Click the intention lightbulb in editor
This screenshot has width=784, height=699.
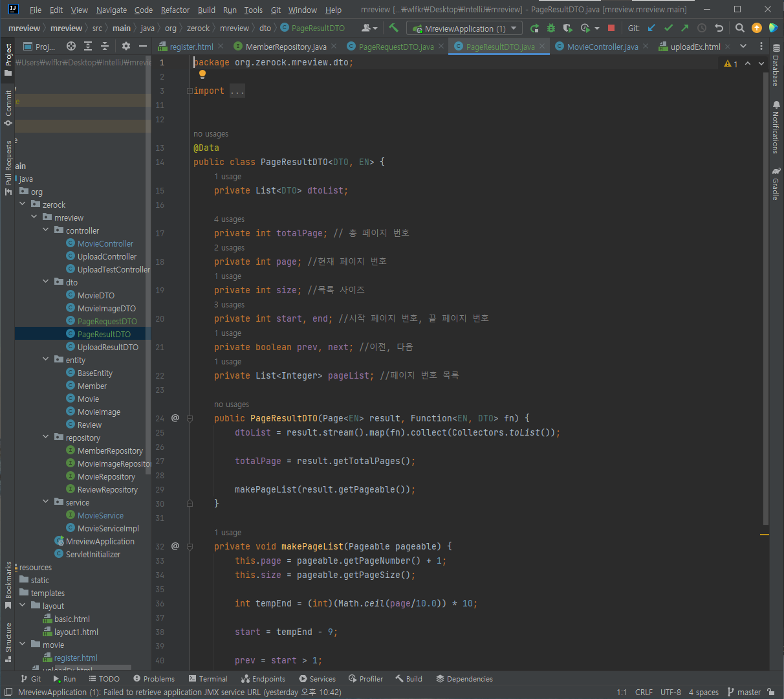(202, 75)
